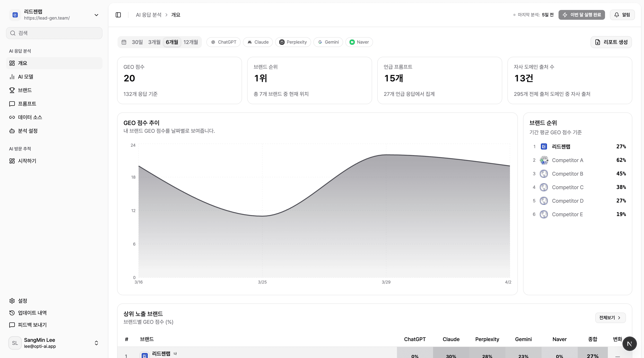
Task: Click the 리포트 생성 button
Action: pyautogui.click(x=611, y=42)
